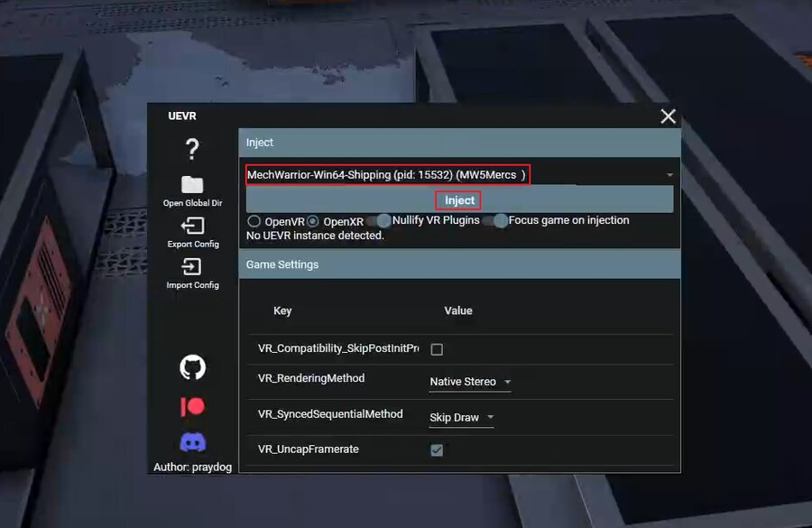The image size is (812, 528).
Task: Select the OpenXR radio button
Action: [313, 221]
